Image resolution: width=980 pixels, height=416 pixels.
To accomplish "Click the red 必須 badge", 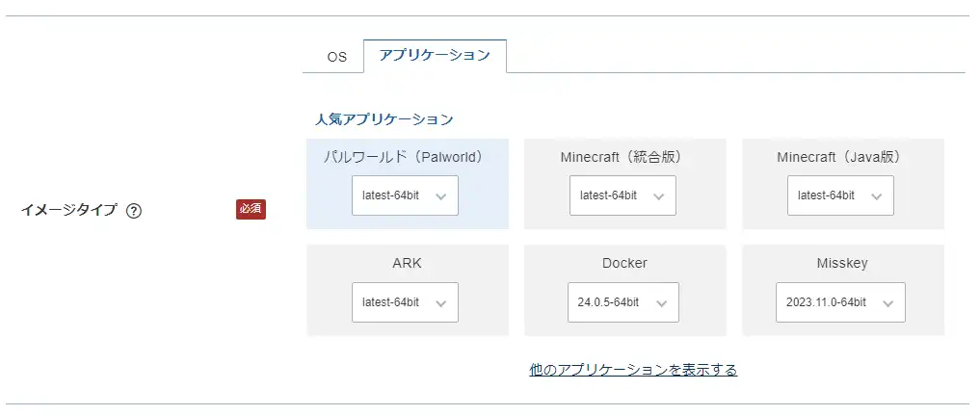I will click(x=251, y=209).
